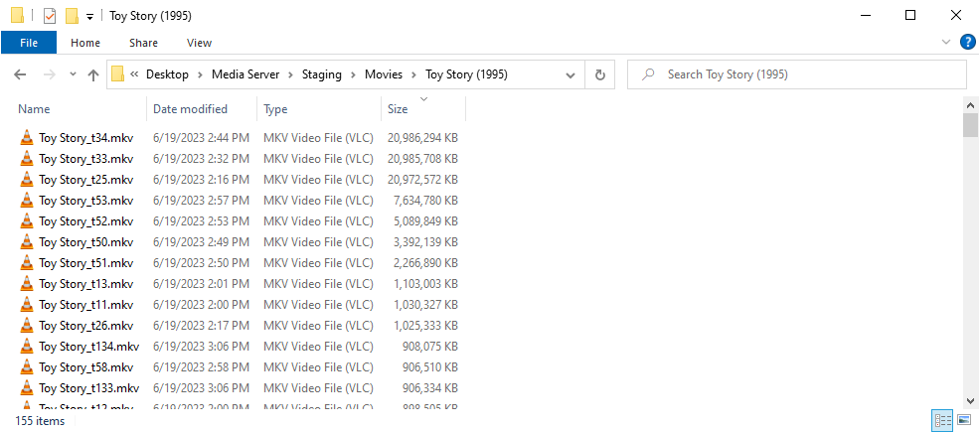Open the Customize Quick Access Toolbar dropdown
Image resolution: width=980 pixels, height=433 pixels.
(89, 17)
